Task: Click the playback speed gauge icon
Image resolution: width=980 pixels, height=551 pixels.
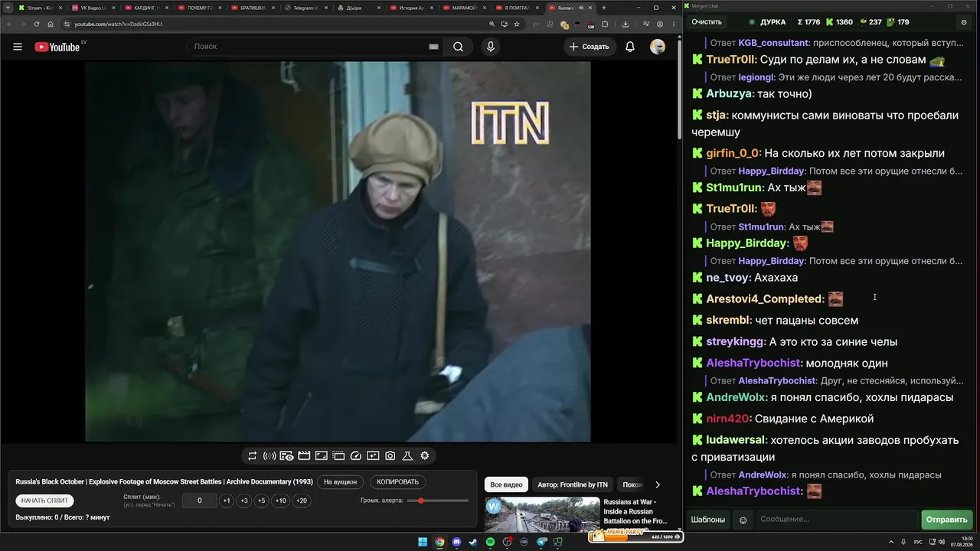Action: tap(355, 456)
